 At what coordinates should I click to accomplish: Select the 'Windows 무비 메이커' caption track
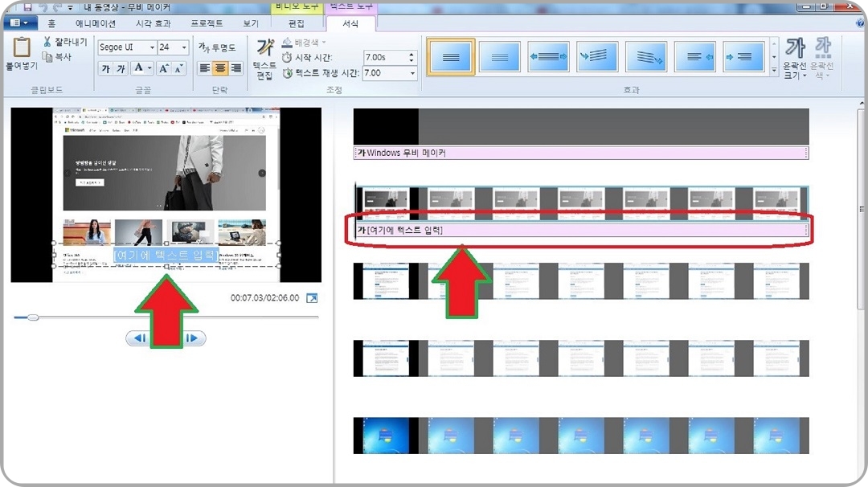pos(581,153)
